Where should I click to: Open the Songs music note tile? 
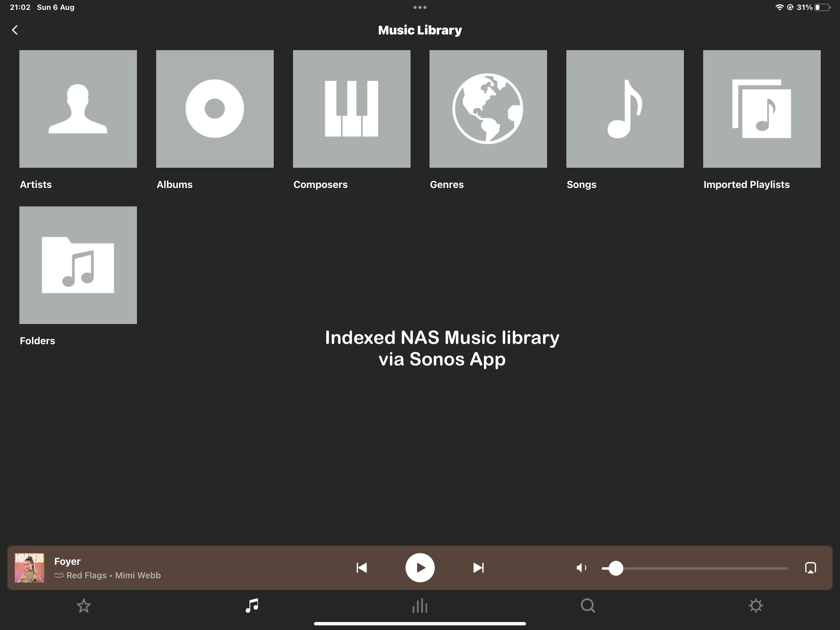[625, 109]
